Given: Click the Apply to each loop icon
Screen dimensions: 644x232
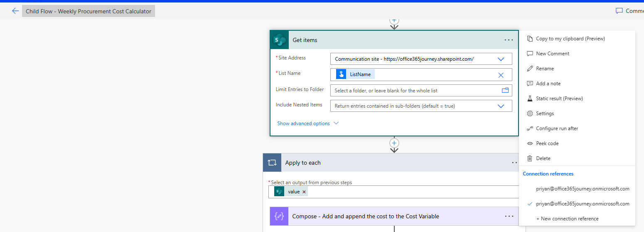Looking at the screenshot, I should (x=272, y=163).
